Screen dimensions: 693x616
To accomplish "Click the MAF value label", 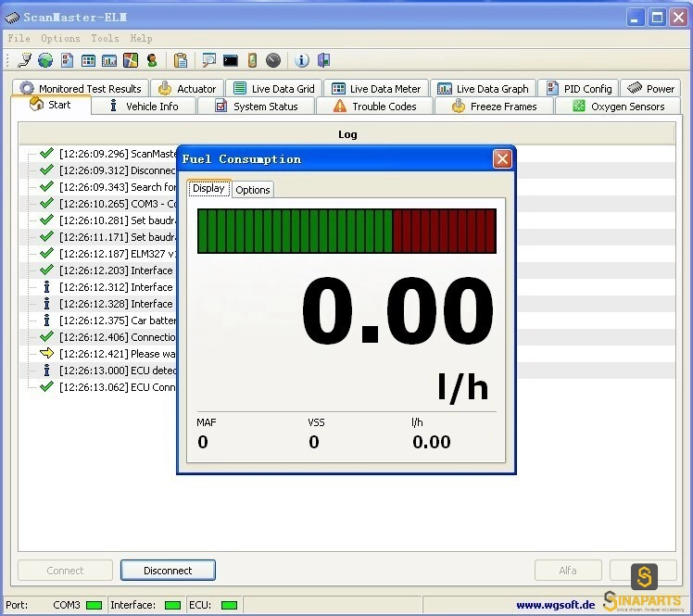I will point(203,442).
